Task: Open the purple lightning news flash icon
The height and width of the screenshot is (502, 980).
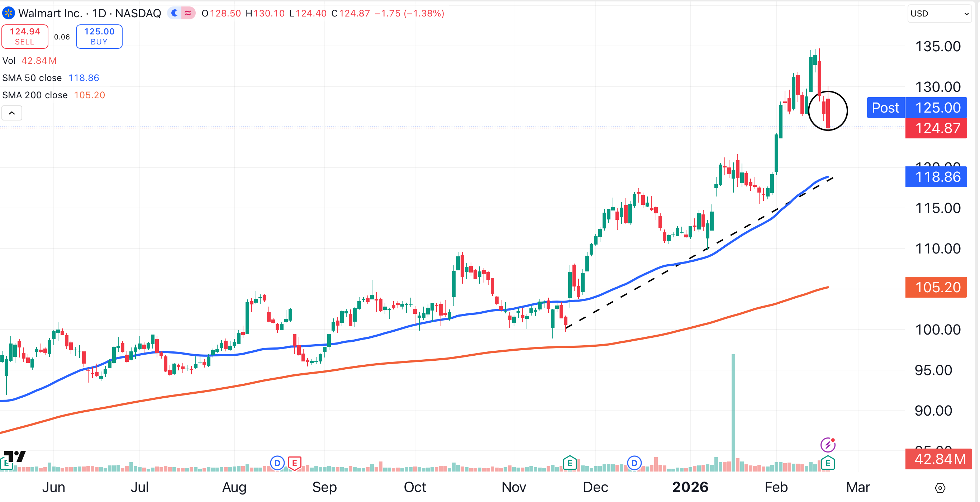Action: coord(828,445)
